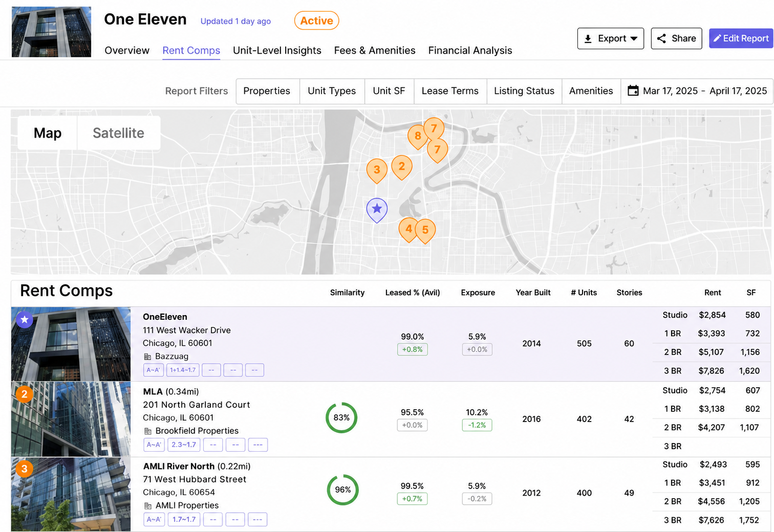Click the orange 3 badge on AMLI photo

click(25, 469)
